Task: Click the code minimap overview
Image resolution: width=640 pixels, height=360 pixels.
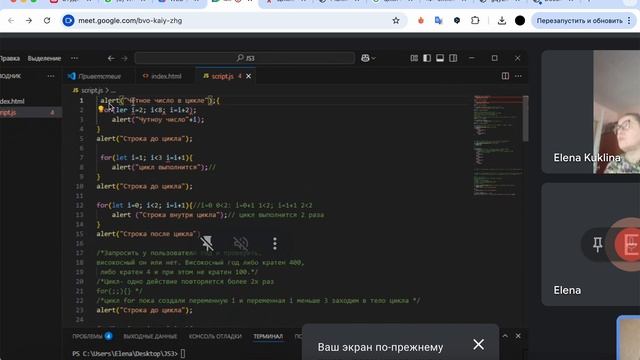Action: [x=498, y=147]
